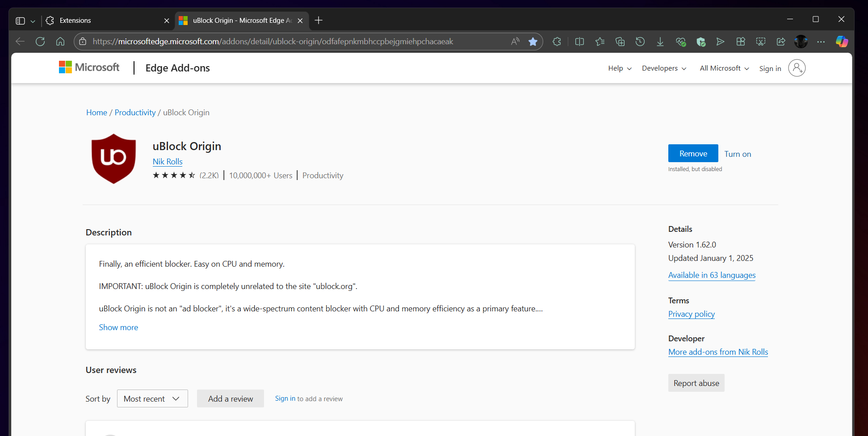Open the Apps toolbar icon
868x436 pixels.
coord(741,42)
